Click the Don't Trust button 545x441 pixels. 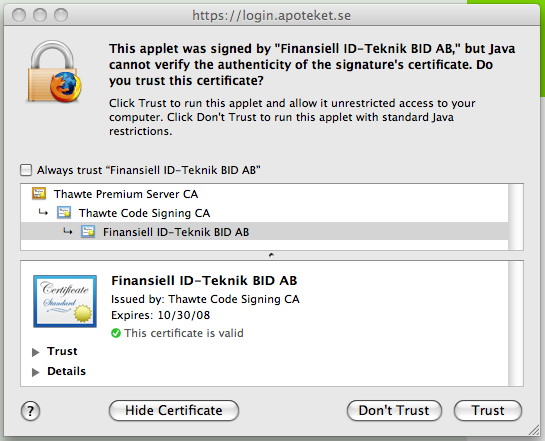pyautogui.click(x=394, y=410)
